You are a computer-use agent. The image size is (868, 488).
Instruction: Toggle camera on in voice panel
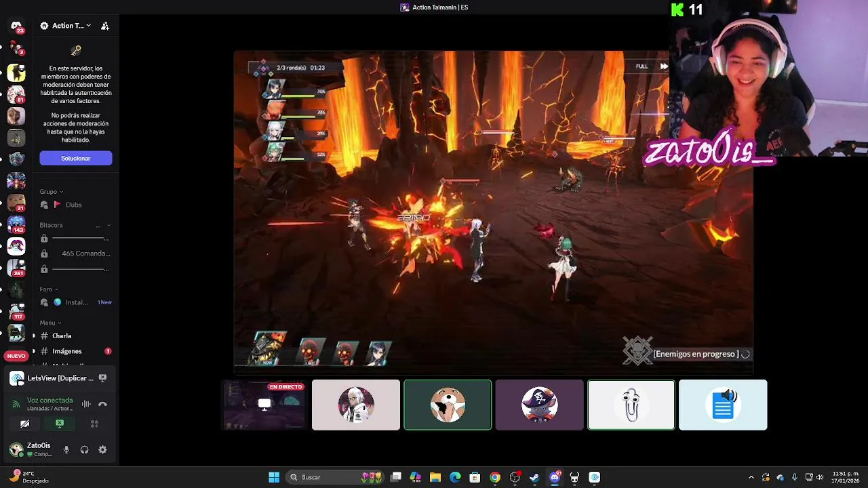tap(24, 424)
